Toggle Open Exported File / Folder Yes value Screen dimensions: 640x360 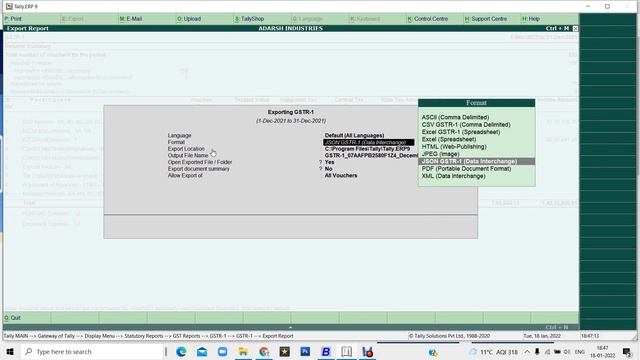pos(329,162)
